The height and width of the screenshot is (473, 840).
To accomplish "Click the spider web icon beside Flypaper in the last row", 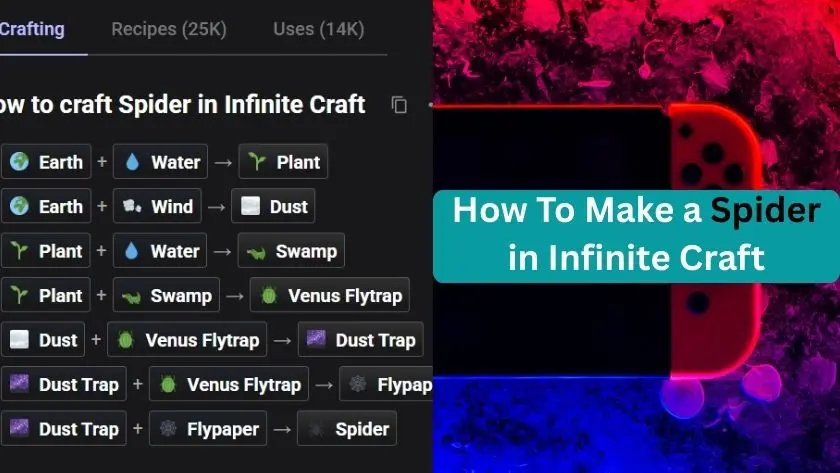I will click(x=168, y=428).
